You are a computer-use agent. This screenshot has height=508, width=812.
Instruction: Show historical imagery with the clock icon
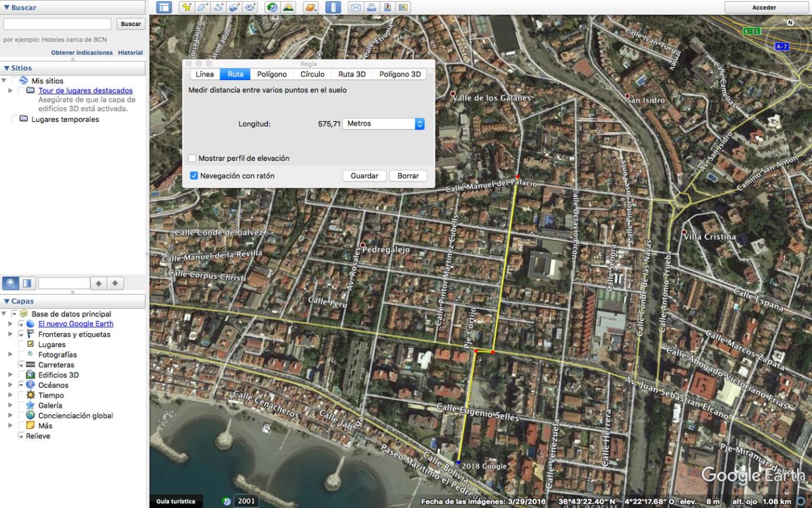point(272,7)
